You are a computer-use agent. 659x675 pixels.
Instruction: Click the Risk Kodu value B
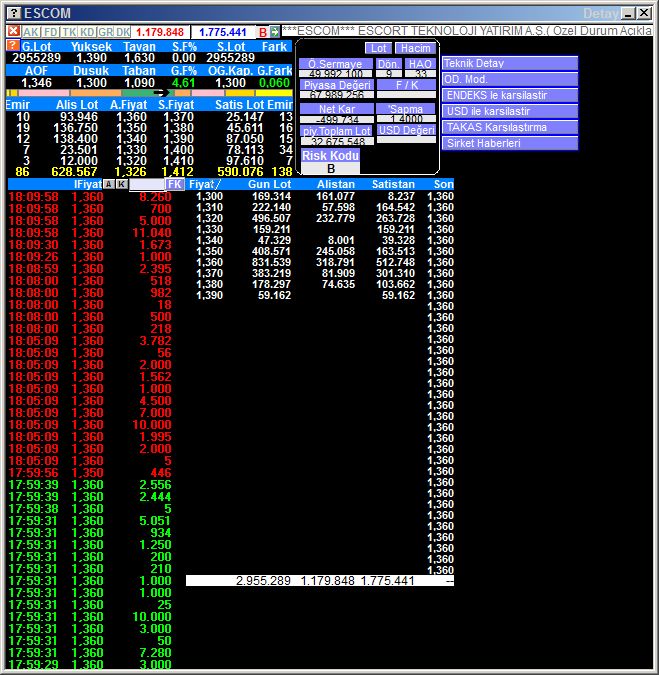pos(331,168)
